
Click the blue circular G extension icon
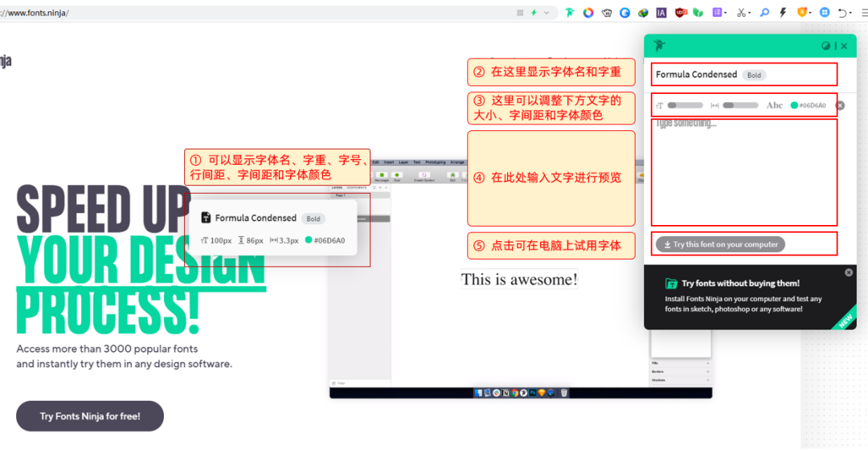click(625, 13)
